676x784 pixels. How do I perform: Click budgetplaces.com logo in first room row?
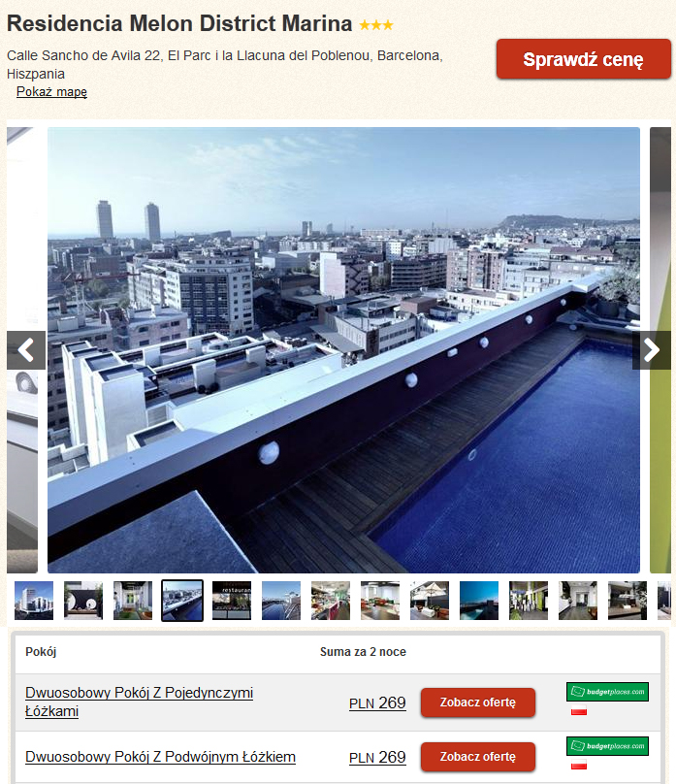(x=607, y=692)
